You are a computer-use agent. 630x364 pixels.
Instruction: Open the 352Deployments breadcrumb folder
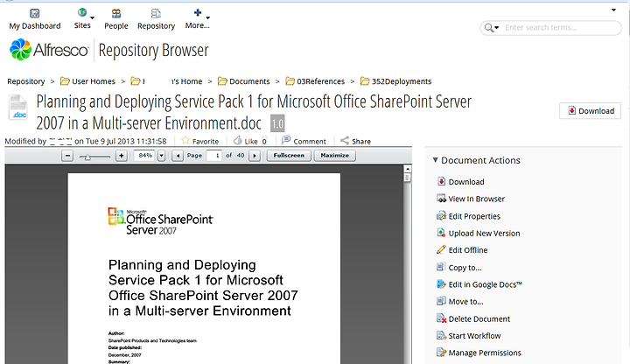(395, 81)
